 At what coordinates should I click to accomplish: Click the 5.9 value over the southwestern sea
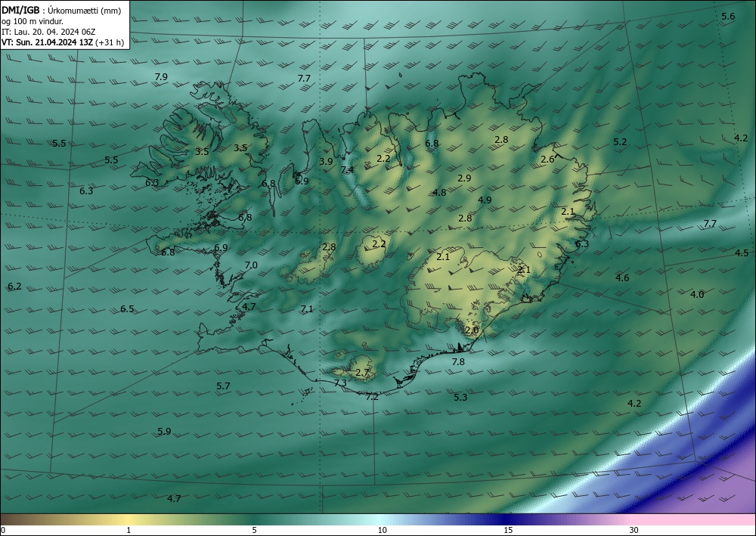164,432
